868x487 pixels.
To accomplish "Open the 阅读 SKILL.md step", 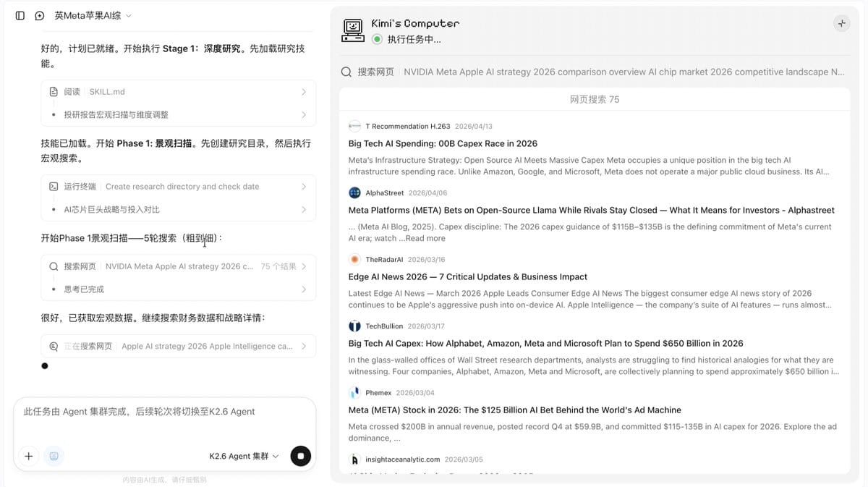I will (178, 92).
